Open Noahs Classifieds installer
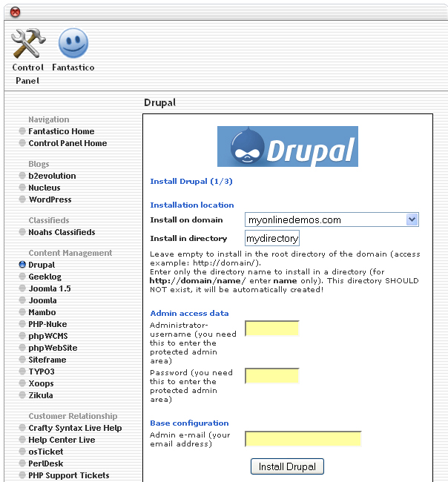Image resolution: width=448 pixels, height=482 pixels. [62, 232]
